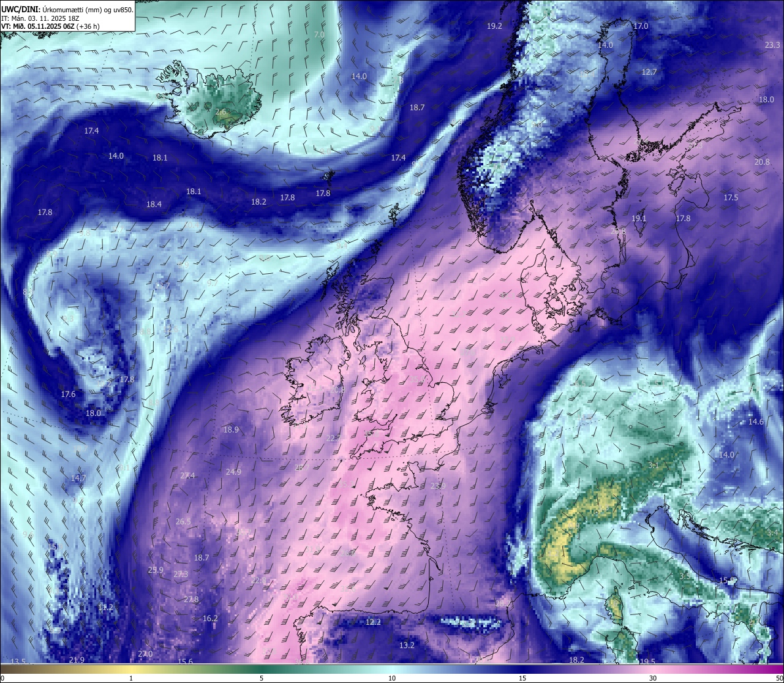Click the 14.7 map value
The width and height of the screenshot is (784, 683).
point(78,478)
